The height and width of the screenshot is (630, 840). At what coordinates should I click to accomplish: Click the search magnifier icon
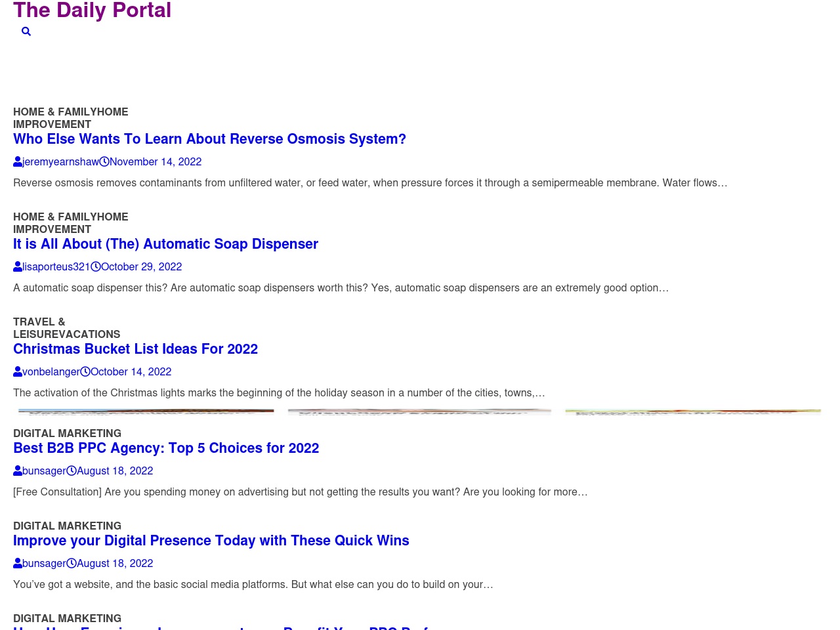tap(26, 31)
